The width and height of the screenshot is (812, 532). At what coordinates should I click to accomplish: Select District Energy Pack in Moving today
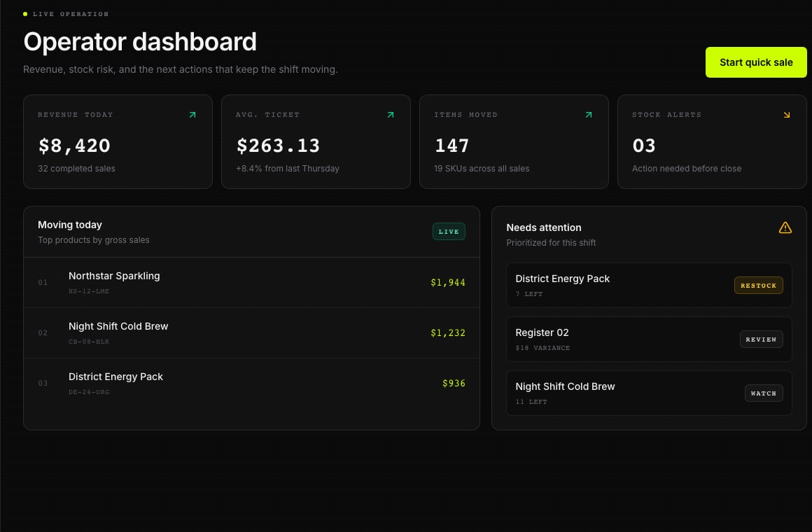click(x=251, y=384)
